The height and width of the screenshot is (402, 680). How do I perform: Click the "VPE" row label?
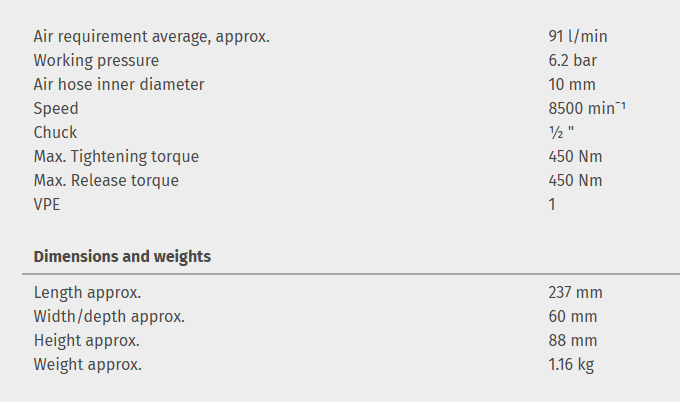(x=49, y=205)
